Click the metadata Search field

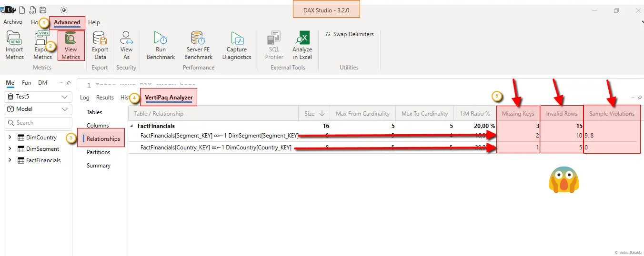[38, 123]
